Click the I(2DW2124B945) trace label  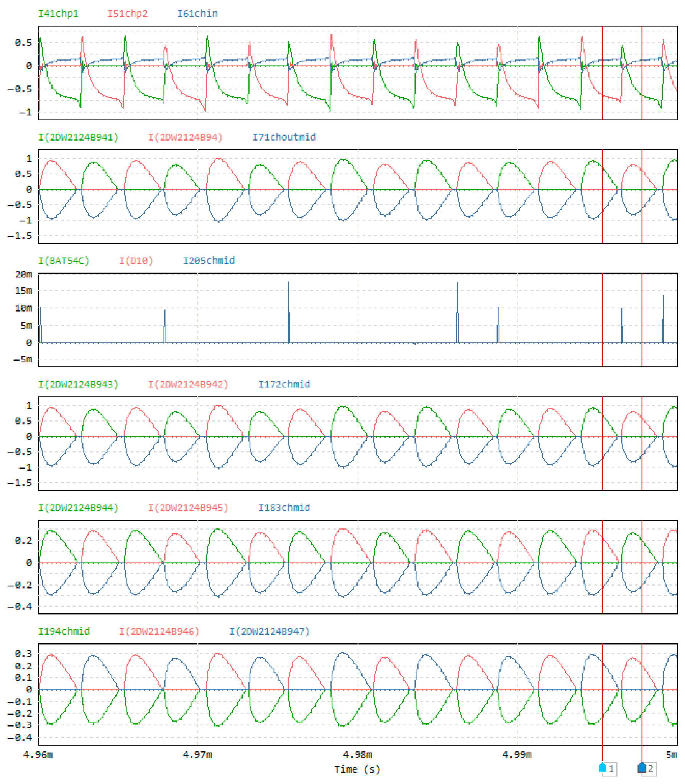[188, 507]
